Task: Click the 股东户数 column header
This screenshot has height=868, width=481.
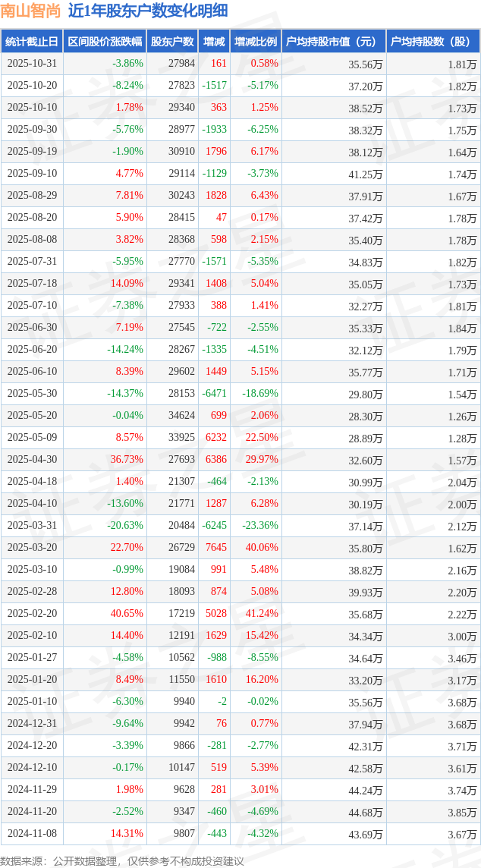Action: click(172, 42)
